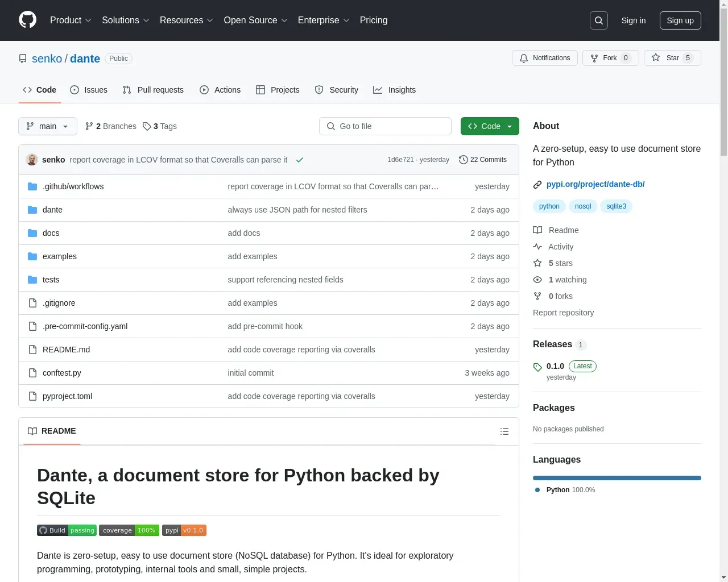Open the Build passing badge
This screenshot has height=582, width=728.
click(x=67, y=530)
